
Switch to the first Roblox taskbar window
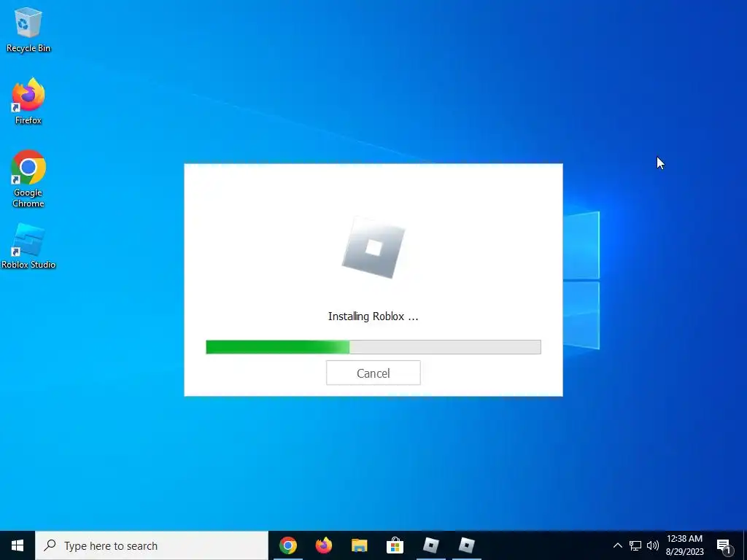coord(430,545)
